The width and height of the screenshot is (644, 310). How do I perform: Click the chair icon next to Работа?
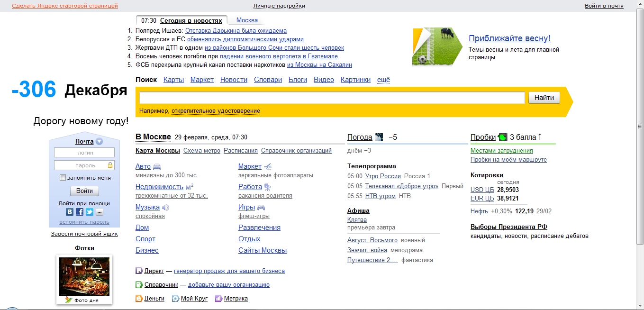(267, 187)
